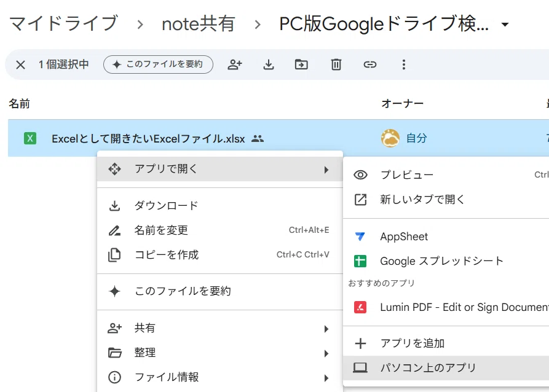Open with Lumin PDF app
This screenshot has width=549, height=392.
coord(446,307)
